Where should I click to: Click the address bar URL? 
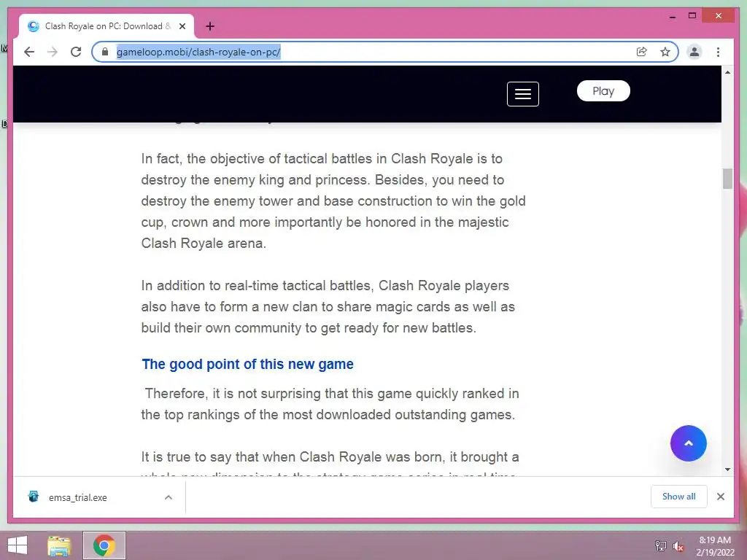tap(198, 52)
